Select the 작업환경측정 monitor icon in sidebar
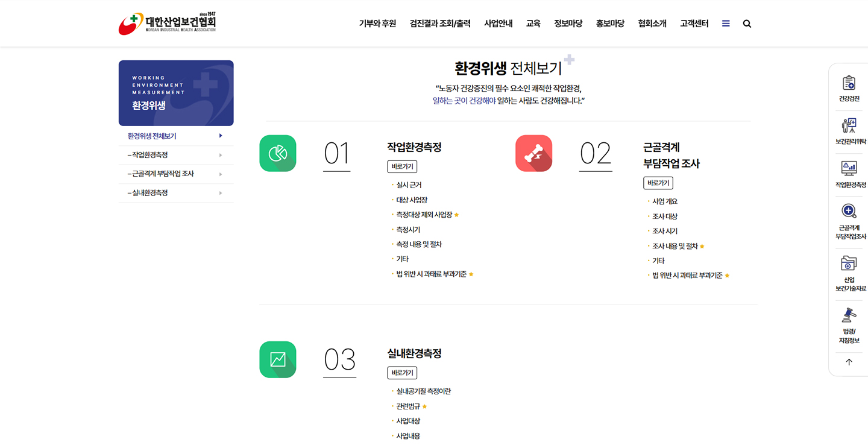 [849, 168]
